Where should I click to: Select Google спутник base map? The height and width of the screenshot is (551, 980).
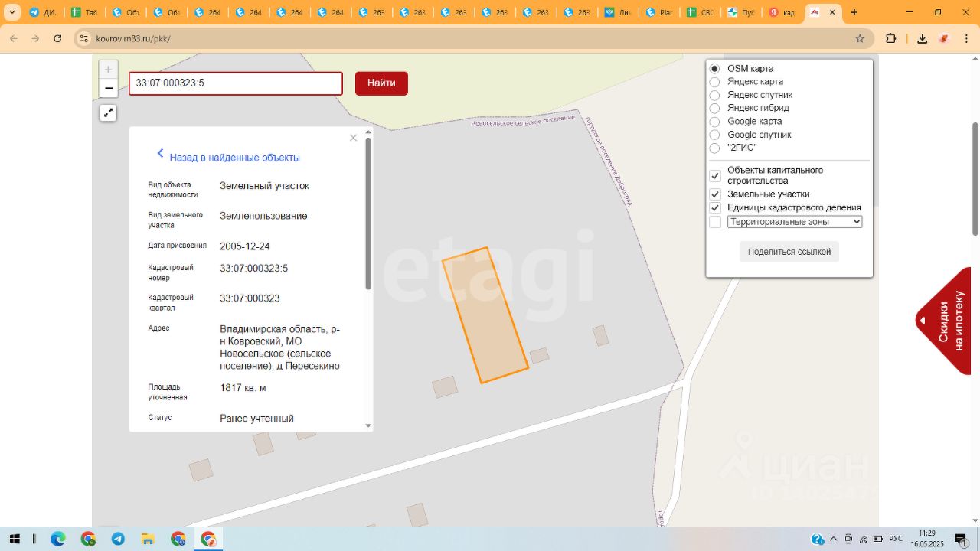(714, 135)
